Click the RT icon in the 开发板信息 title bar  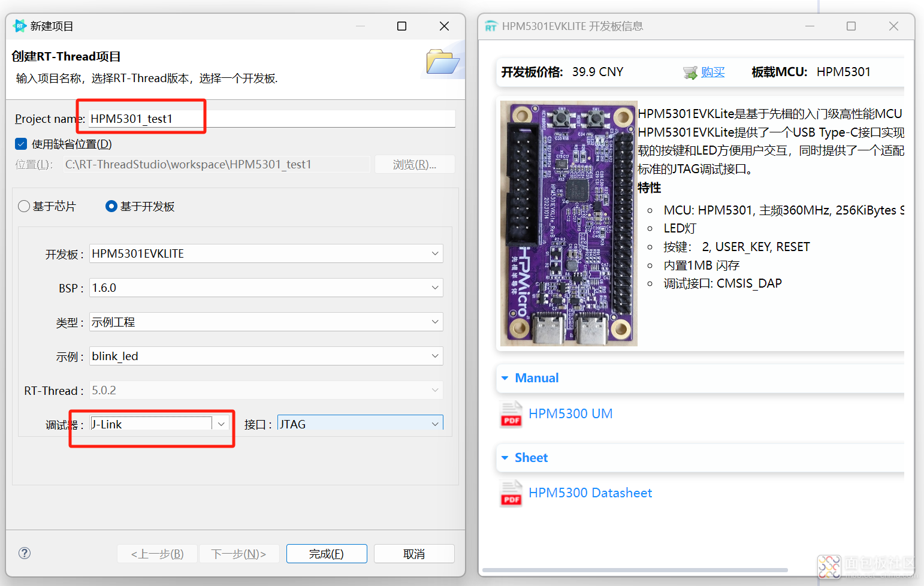[491, 26]
